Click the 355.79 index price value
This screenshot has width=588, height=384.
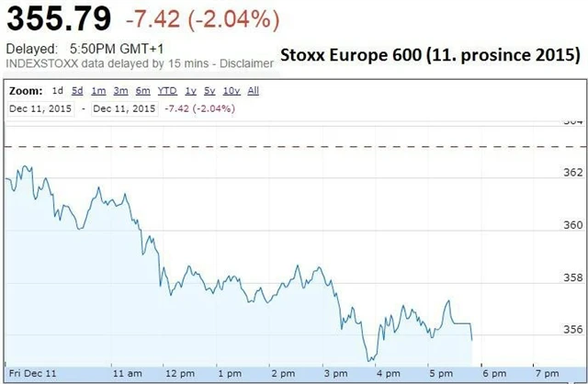tap(59, 17)
